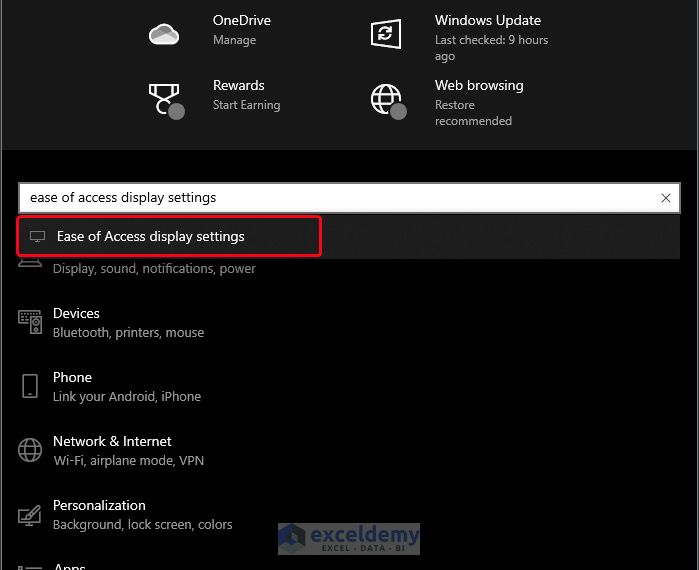Open the Network & Internet category

pos(111,450)
